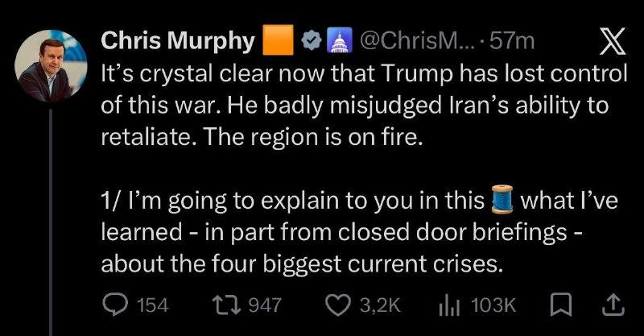Open the tweet by clicking its body text
The image size is (644, 336).
click(x=362, y=105)
